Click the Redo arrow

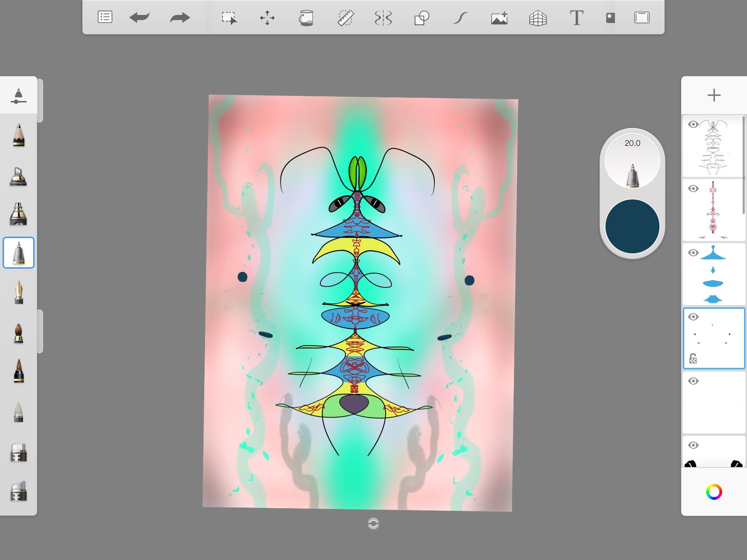180,17
